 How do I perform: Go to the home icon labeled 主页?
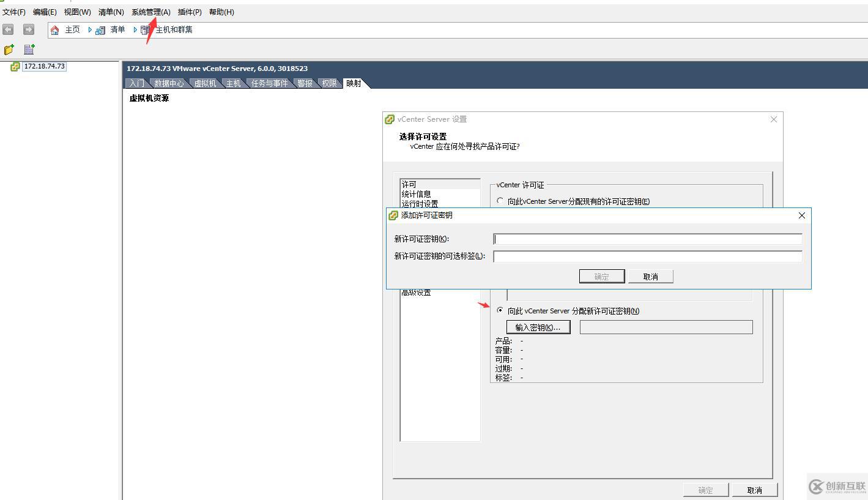55,30
